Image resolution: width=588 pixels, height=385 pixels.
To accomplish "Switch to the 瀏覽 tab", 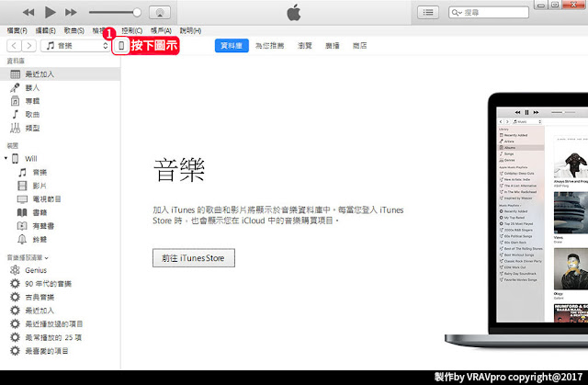I will 304,46.
